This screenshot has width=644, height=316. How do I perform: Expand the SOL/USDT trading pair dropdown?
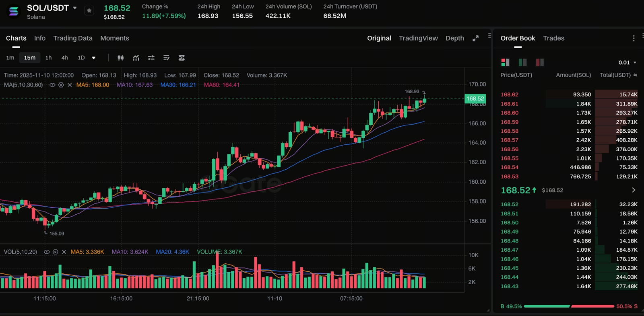[x=75, y=8]
